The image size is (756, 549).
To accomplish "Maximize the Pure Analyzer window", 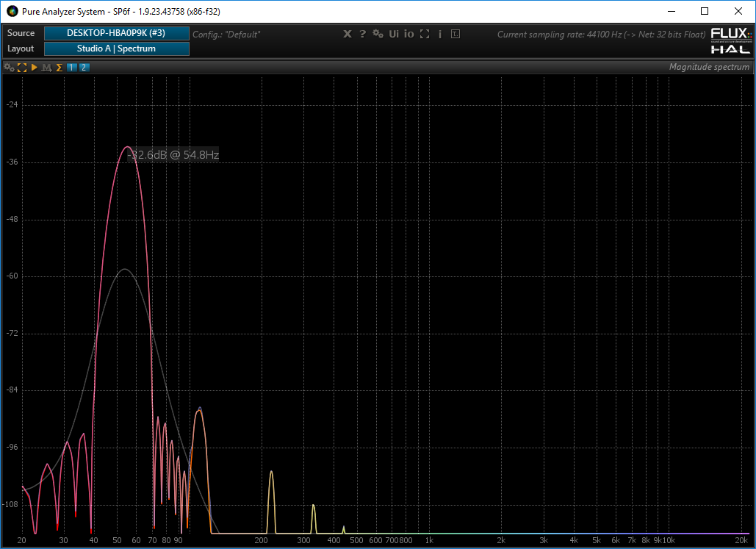I will click(705, 11).
